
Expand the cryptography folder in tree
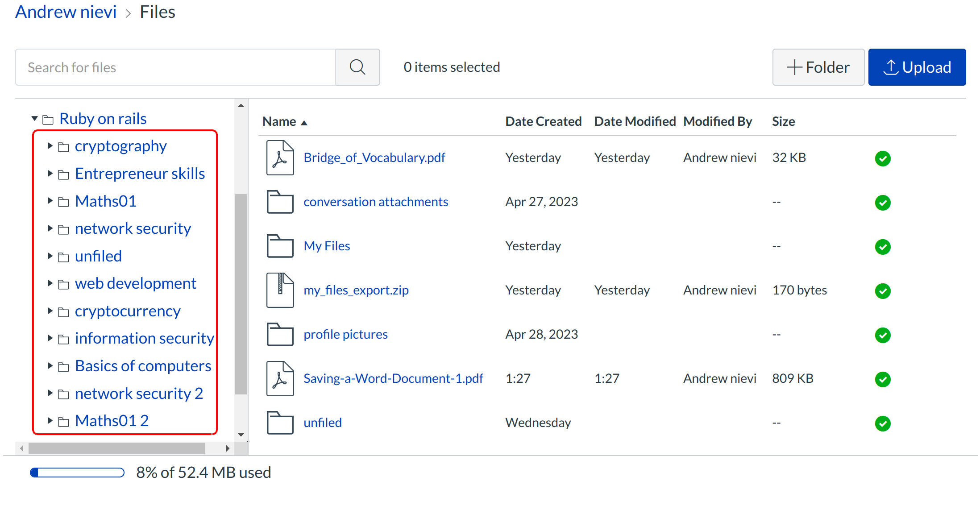pos(50,146)
